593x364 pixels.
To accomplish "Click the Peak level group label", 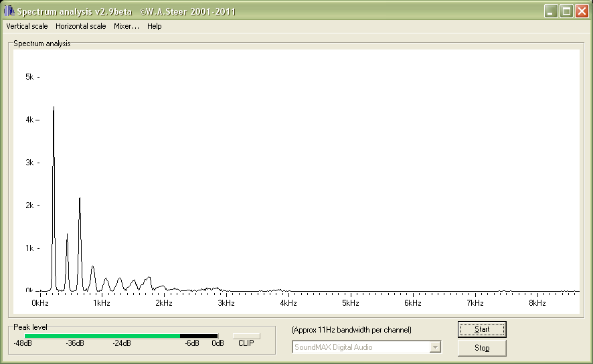I will point(30,327).
